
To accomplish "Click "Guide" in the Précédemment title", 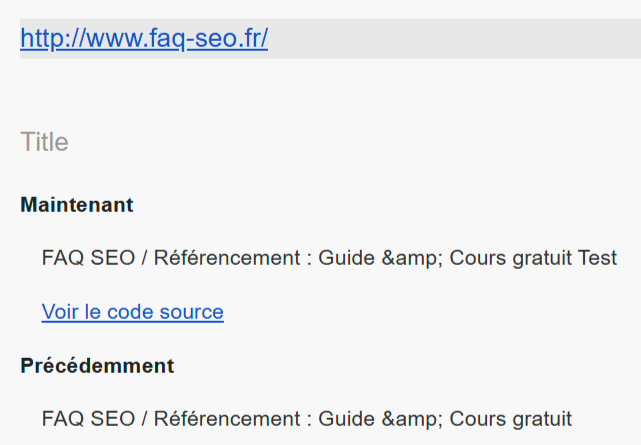I will [343, 418].
